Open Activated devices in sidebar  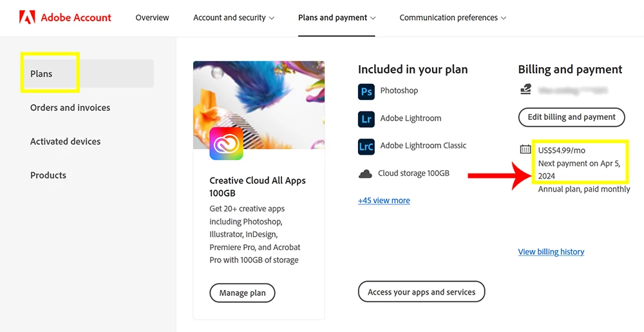click(x=65, y=141)
